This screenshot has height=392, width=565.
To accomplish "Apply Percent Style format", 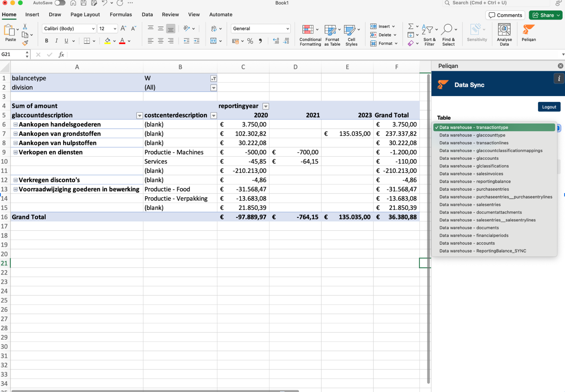I will point(250,41).
